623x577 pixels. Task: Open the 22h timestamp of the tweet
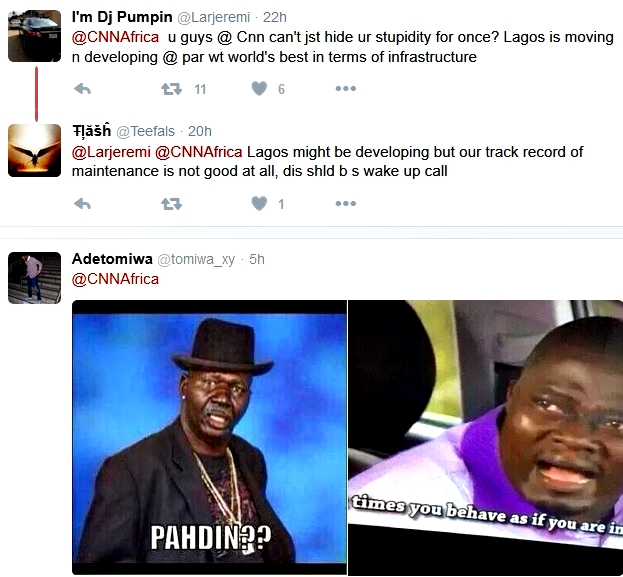[x=275, y=17]
